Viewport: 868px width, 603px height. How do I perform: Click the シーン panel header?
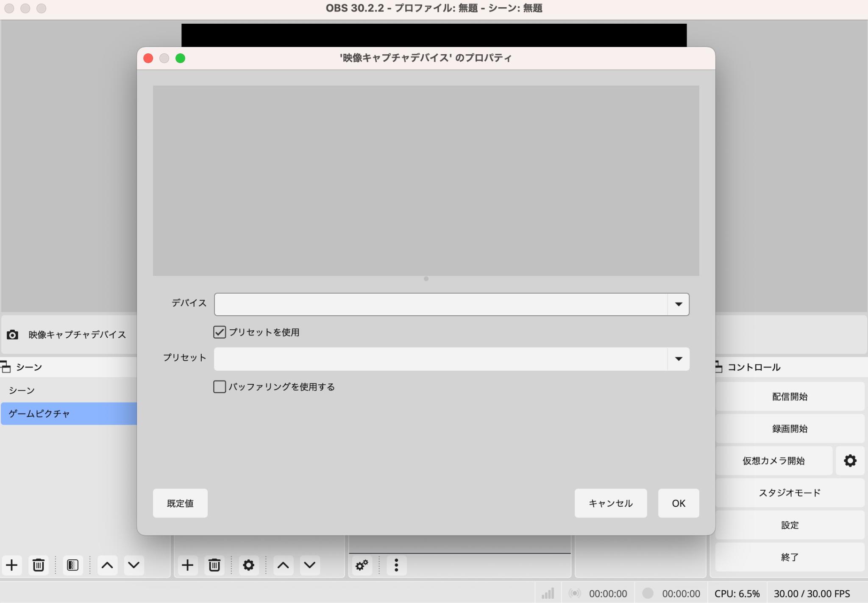click(x=69, y=367)
